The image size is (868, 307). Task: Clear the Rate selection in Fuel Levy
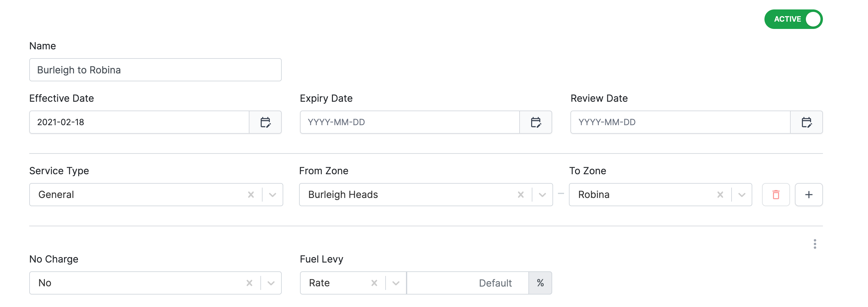[x=374, y=283]
